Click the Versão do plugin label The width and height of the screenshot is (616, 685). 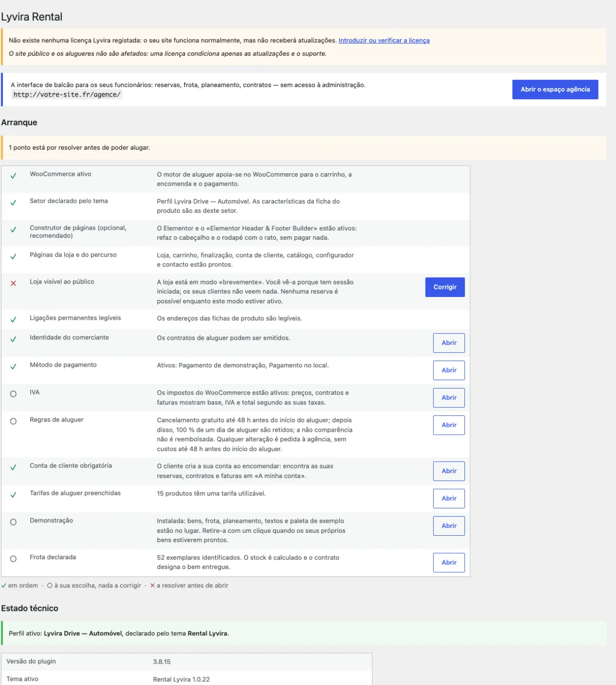click(x=31, y=661)
